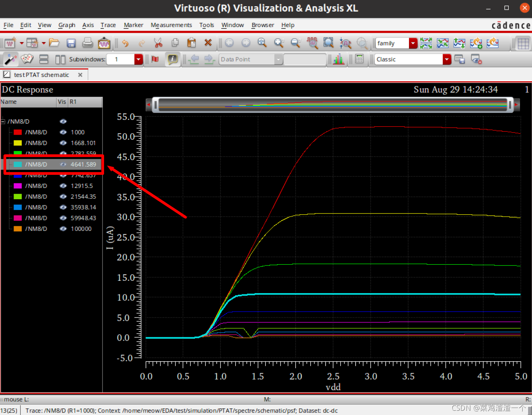The image size is (532, 415).
Task: Click the add trace to plot icon
Action: tap(476, 43)
